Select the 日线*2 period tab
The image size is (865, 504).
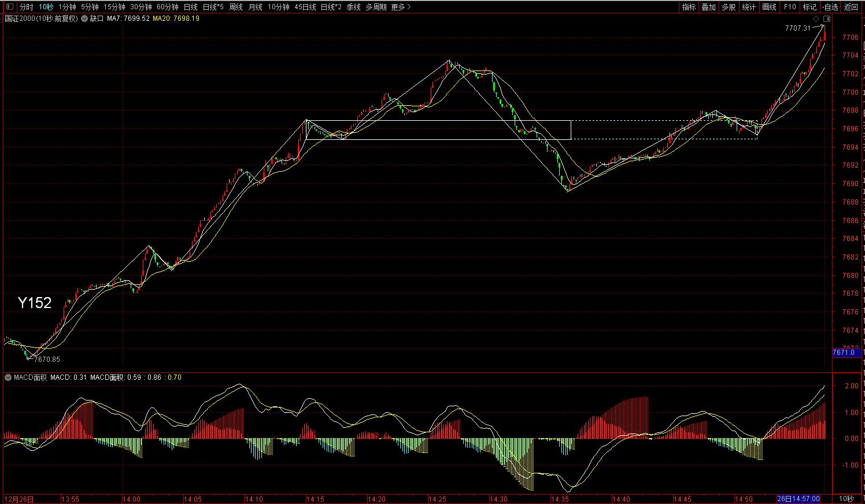click(x=331, y=7)
